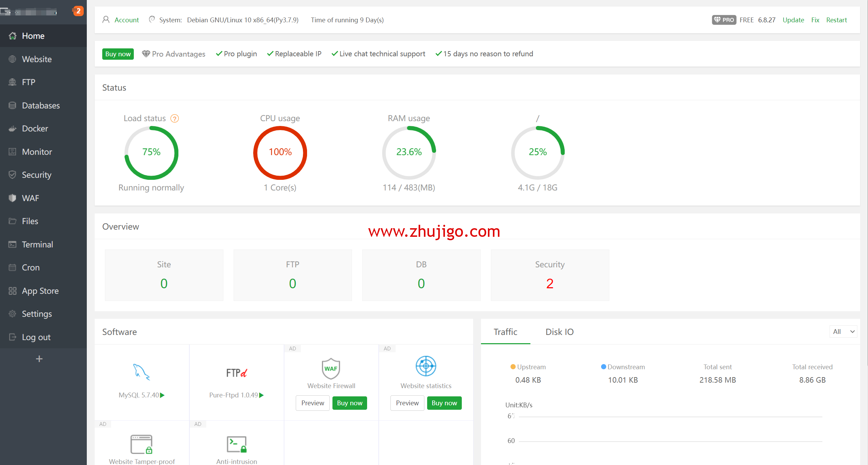Click the Downstream legend marker

pyautogui.click(x=603, y=367)
